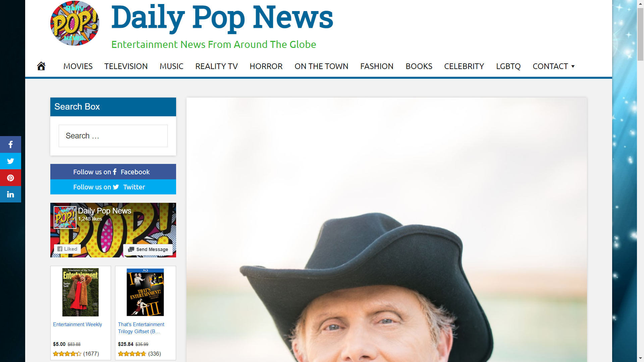The height and width of the screenshot is (362, 644).
Task: Open the LGBTQ category
Action: (x=508, y=66)
